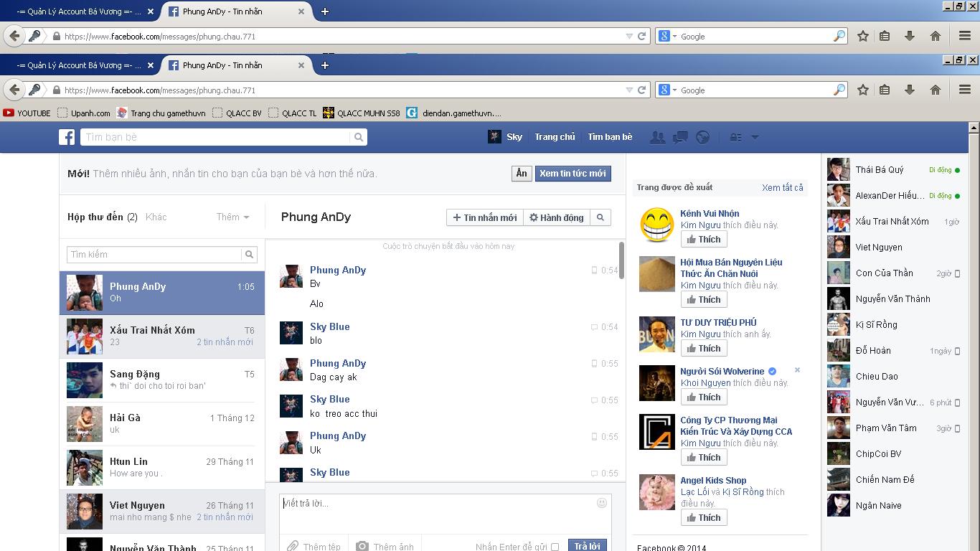Open the friend requests icon in the Facebook header
The height and width of the screenshot is (551, 980).
(x=657, y=137)
